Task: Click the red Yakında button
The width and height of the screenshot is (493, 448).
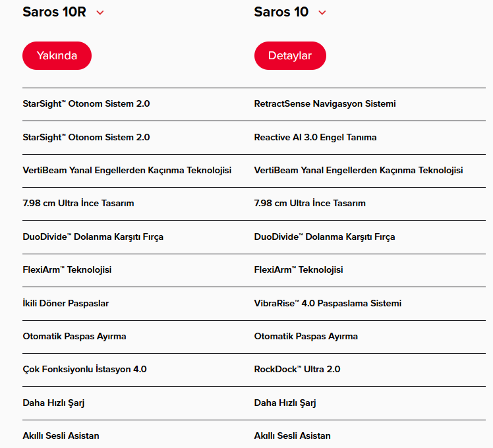Action: 57,55
